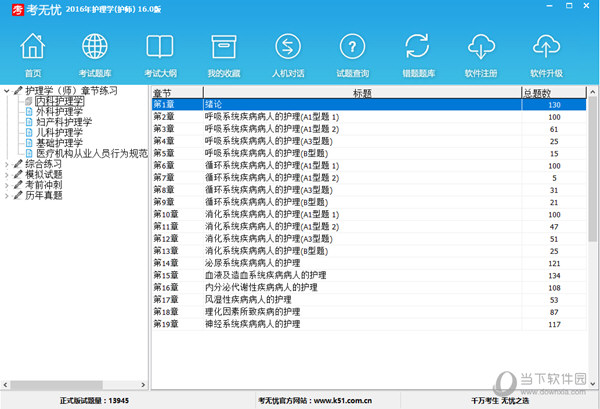Select 理化因素所致疾病的护理 row

[x=369, y=312]
